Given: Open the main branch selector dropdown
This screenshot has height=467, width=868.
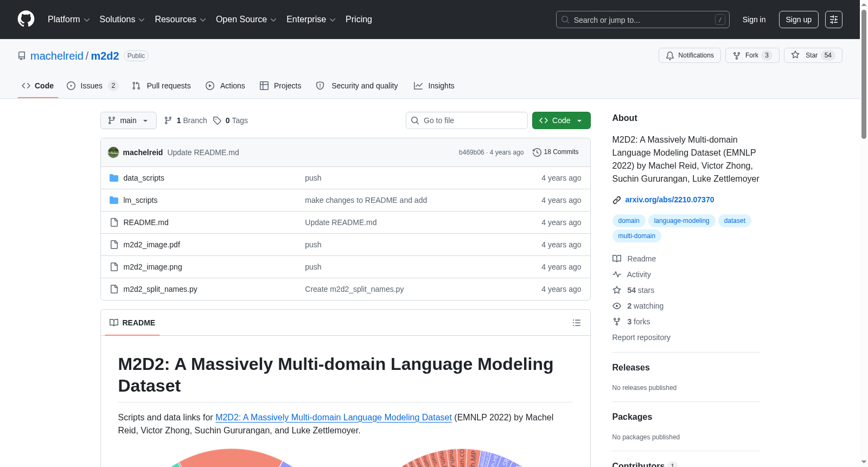Looking at the screenshot, I should 129,120.
